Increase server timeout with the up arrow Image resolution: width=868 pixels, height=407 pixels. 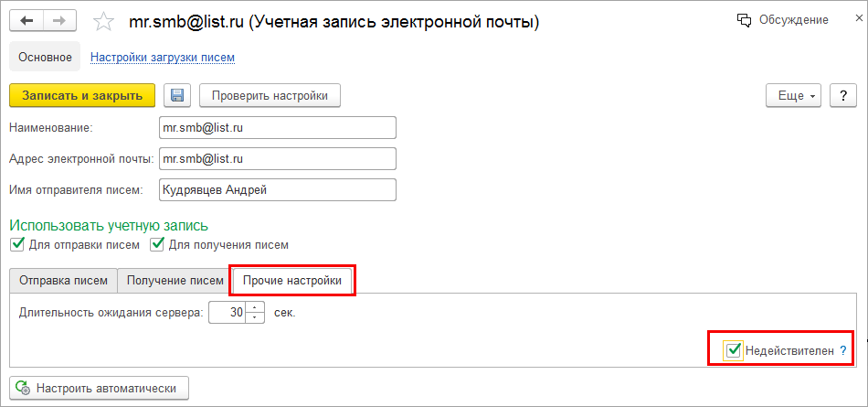(x=256, y=306)
